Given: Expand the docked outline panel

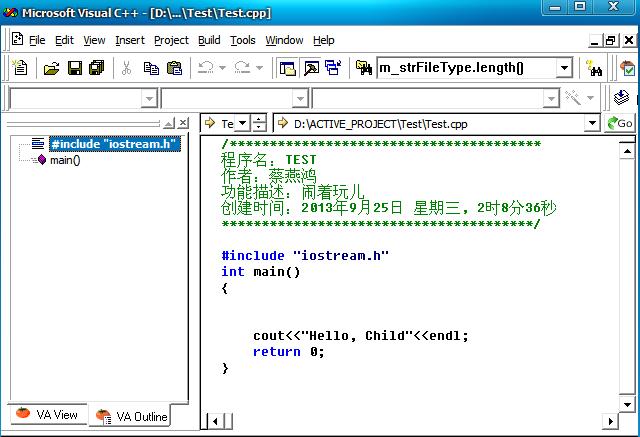Looking at the screenshot, I should coord(169,123).
